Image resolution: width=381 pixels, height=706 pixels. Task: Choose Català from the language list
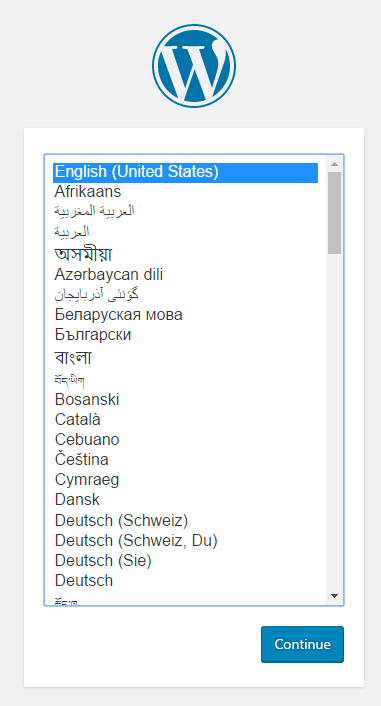pyautogui.click(x=186, y=420)
